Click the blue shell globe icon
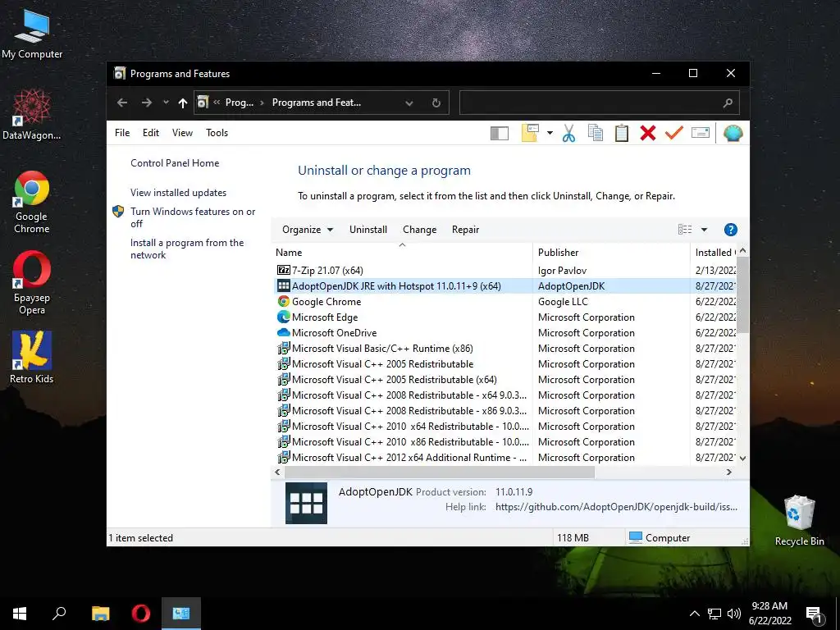 coord(733,133)
